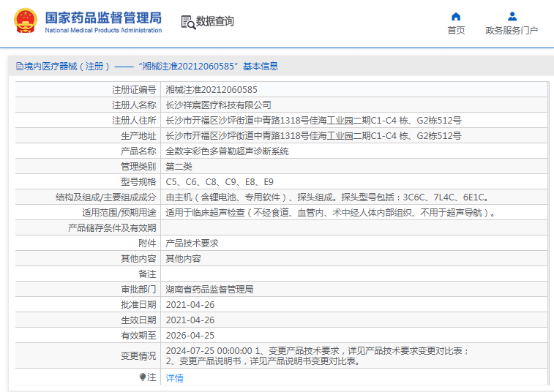Click the national emblem logo
Screen dimensions: 554x392
pos(24,21)
